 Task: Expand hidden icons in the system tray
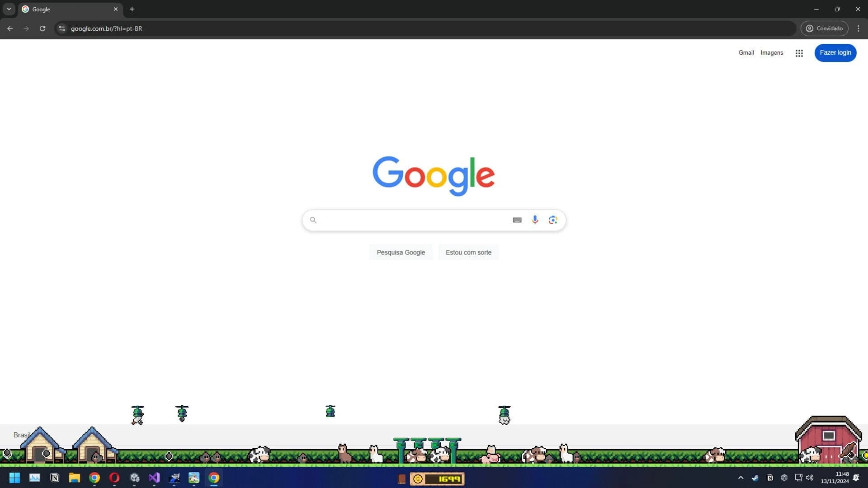(741, 478)
